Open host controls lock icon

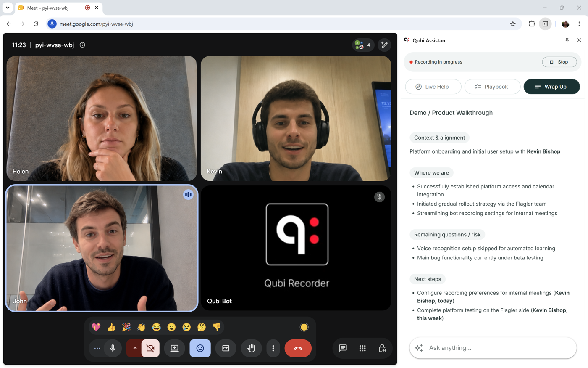pyautogui.click(x=382, y=348)
